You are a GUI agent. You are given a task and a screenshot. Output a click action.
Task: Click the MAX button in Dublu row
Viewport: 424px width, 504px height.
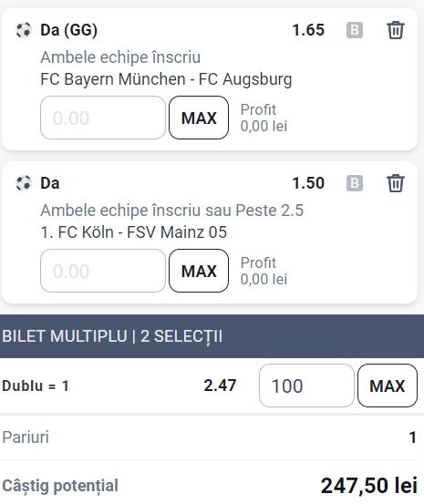coord(388,386)
